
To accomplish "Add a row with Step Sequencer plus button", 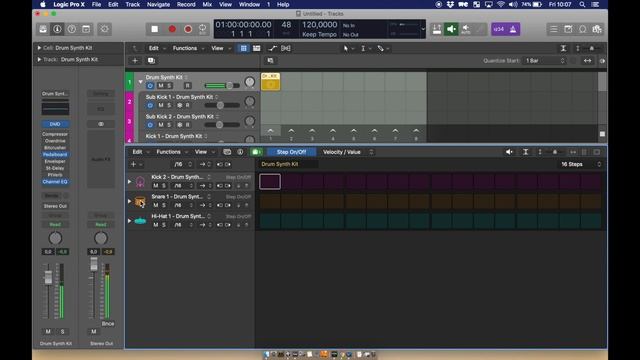I will (x=136, y=164).
